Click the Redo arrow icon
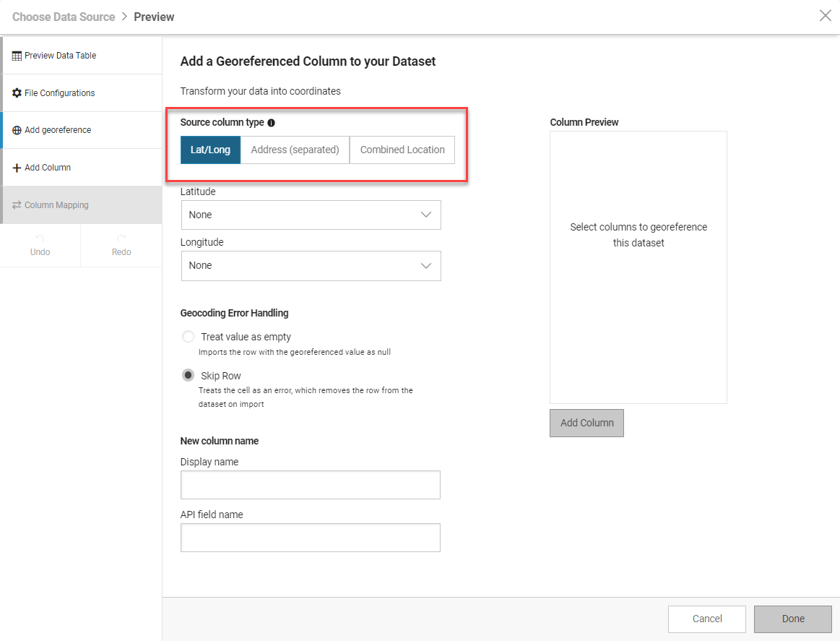This screenshot has width=840, height=641. (121, 238)
